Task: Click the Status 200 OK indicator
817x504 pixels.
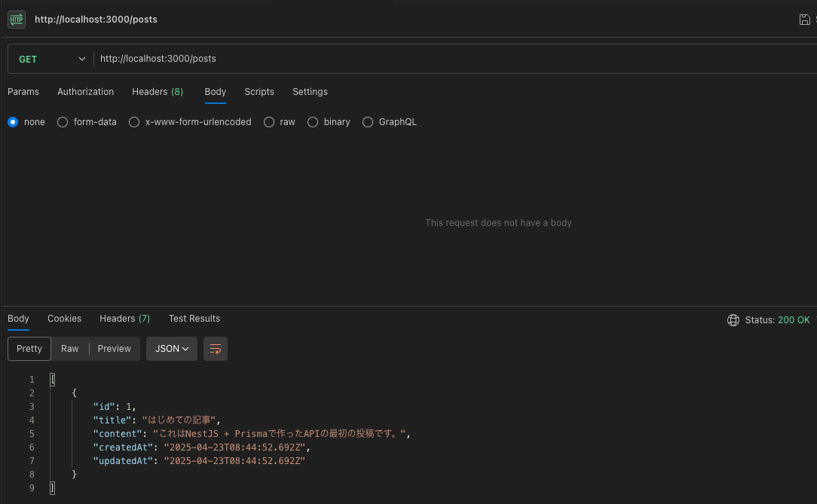Action: (777, 320)
